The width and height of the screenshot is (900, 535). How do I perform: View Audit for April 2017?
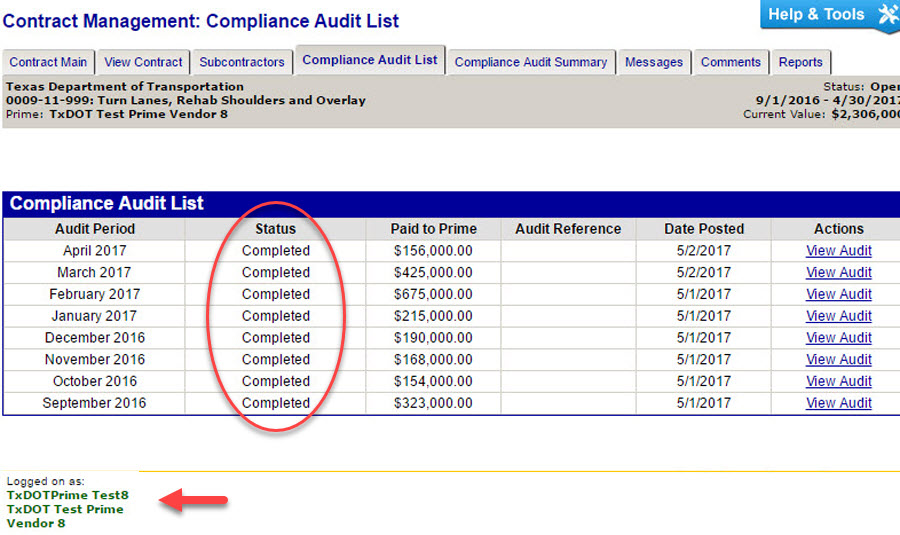[x=838, y=251]
